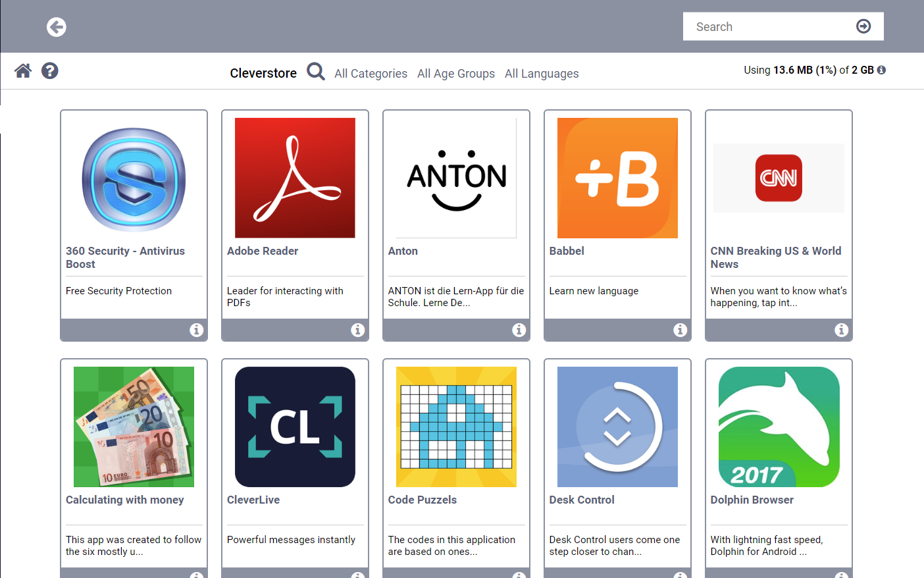Click the Code Puzzels title
The width and height of the screenshot is (924, 578).
(423, 500)
